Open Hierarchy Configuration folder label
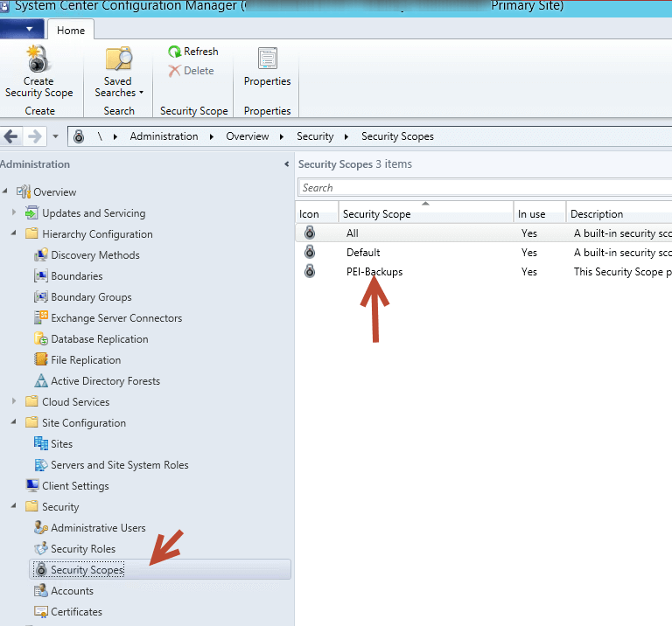Screen dimensions: 672x626 (x=97, y=233)
